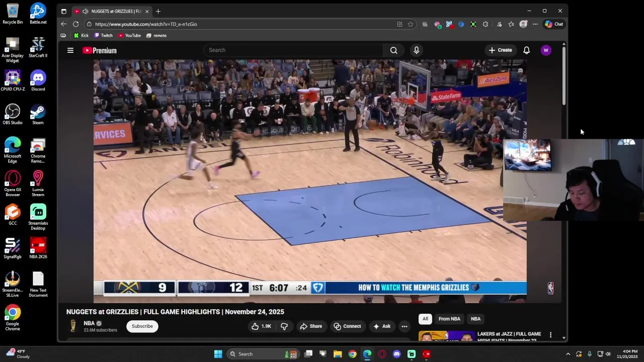Open the Windows Start menu
644x362 pixels.
point(218,354)
